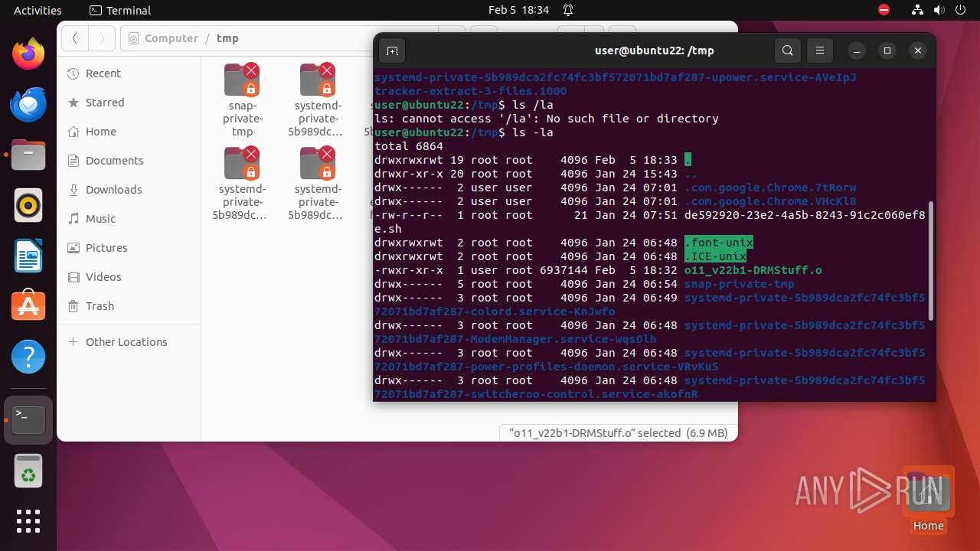
Task: Open Downloads in Files sidebar
Action: coord(129,190)
